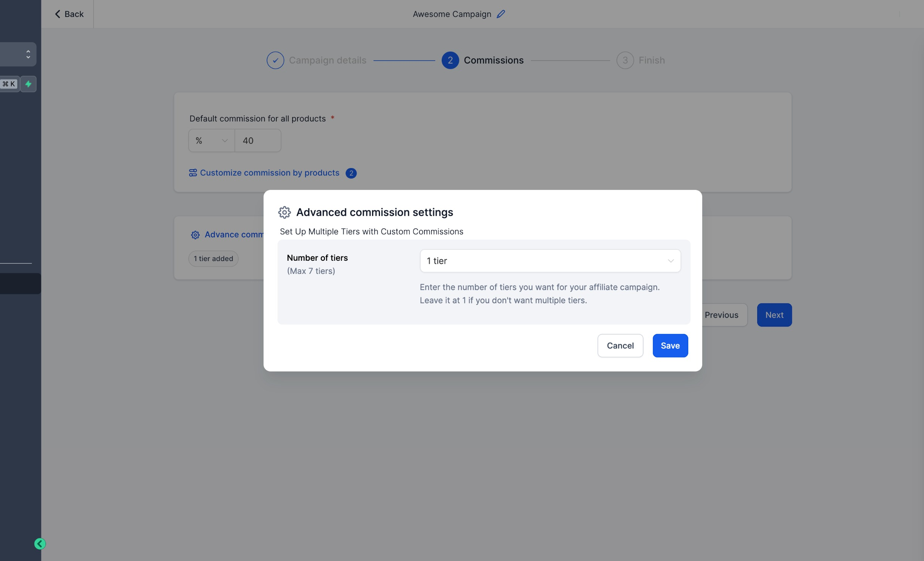Click the customize commission products icon
Image resolution: width=924 pixels, height=561 pixels.
pyautogui.click(x=193, y=173)
